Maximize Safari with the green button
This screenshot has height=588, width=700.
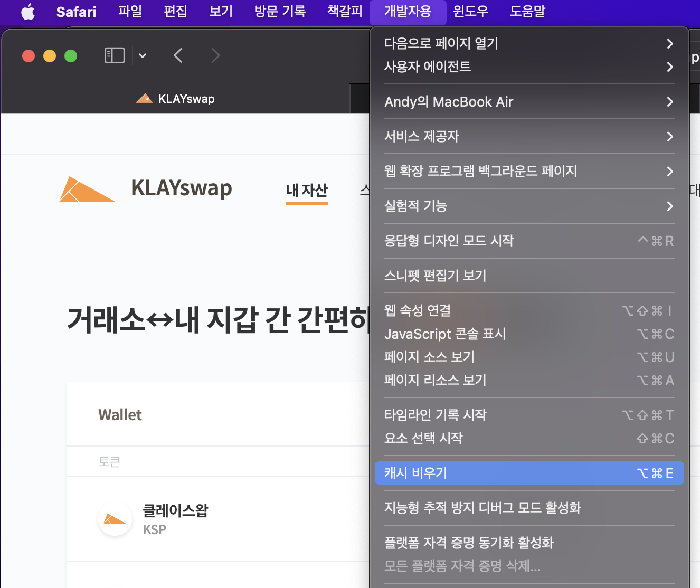tap(71, 55)
